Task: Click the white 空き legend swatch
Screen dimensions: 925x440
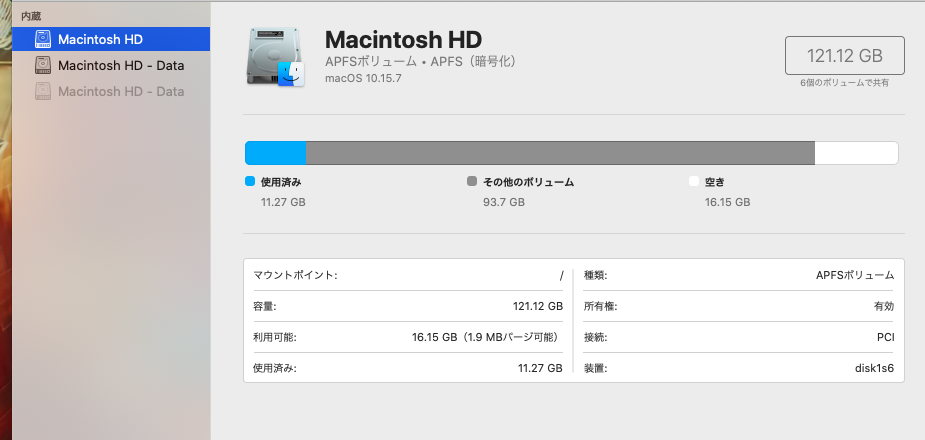Action: (694, 182)
